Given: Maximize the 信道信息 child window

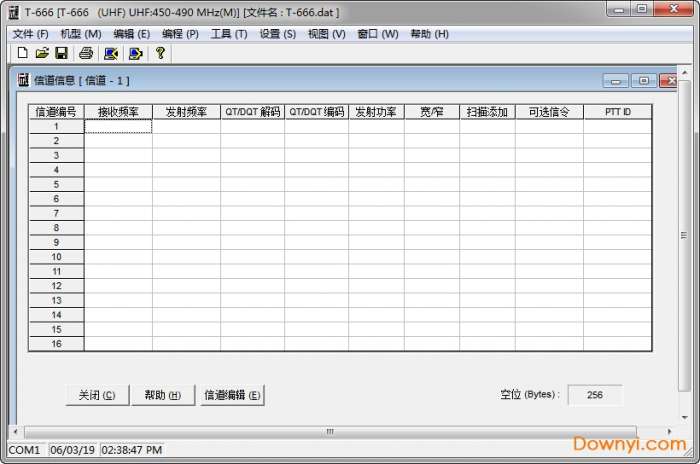Looking at the screenshot, I should click(x=644, y=80).
